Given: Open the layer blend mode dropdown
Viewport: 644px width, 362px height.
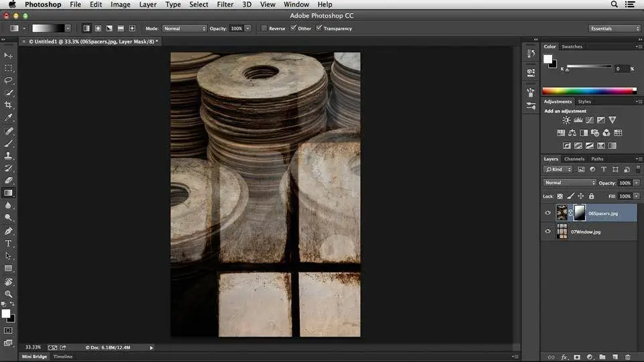Looking at the screenshot, I should click(570, 183).
